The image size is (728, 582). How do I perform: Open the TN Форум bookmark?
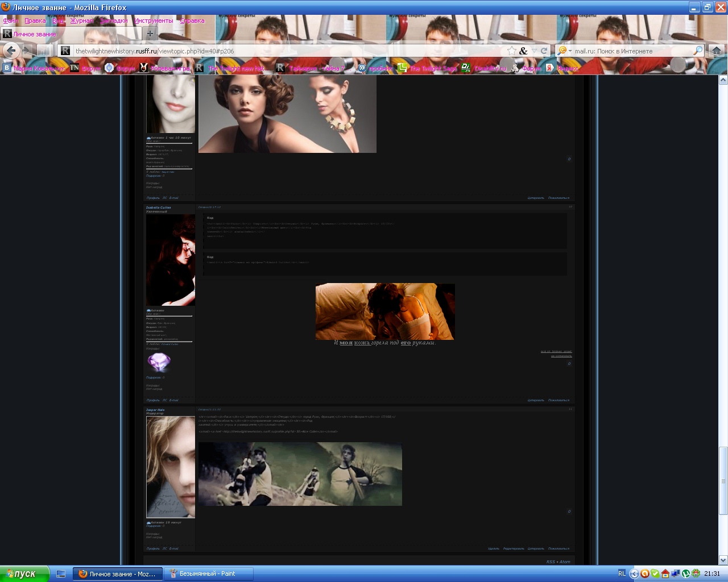coord(85,68)
